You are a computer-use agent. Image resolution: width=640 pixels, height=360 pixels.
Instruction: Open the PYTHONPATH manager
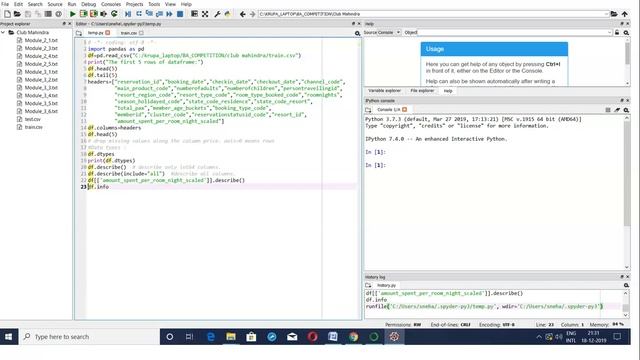[x=227, y=14]
